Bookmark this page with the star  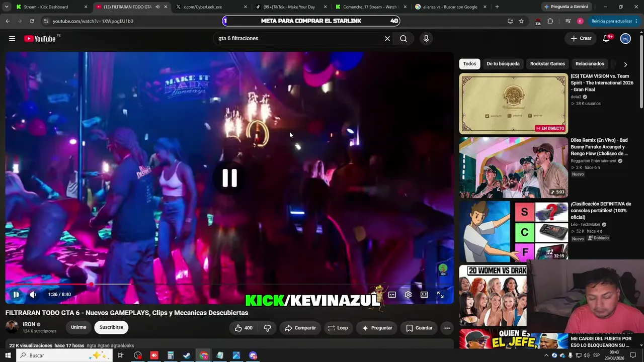[x=521, y=21]
